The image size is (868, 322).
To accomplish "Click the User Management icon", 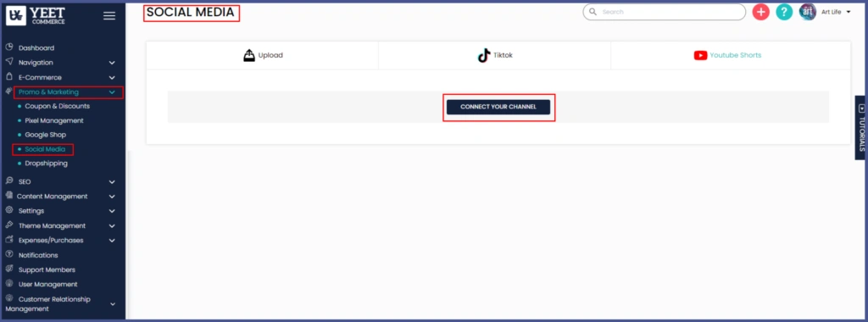I will pyautogui.click(x=8, y=284).
